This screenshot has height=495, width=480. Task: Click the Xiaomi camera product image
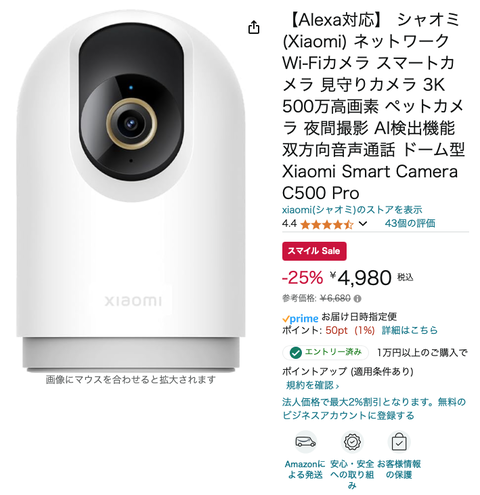[131, 192]
